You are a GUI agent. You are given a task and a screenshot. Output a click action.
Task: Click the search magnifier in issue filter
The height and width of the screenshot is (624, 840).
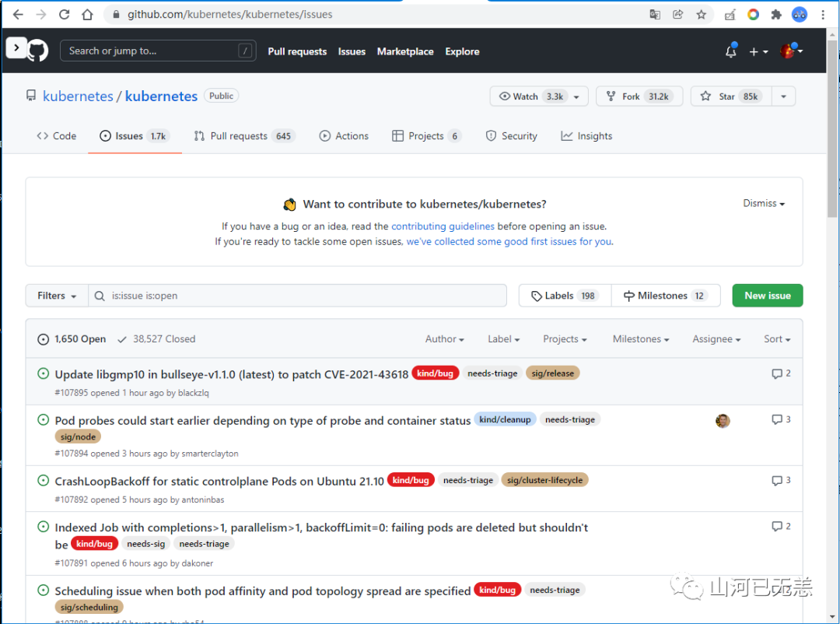pos(100,296)
